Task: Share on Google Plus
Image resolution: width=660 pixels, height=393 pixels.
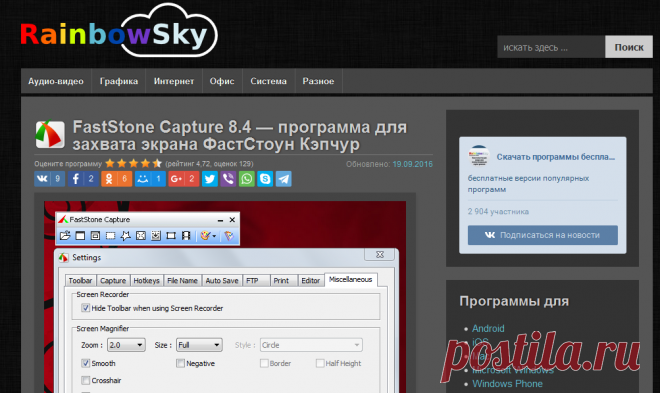Action: (184, 179)
